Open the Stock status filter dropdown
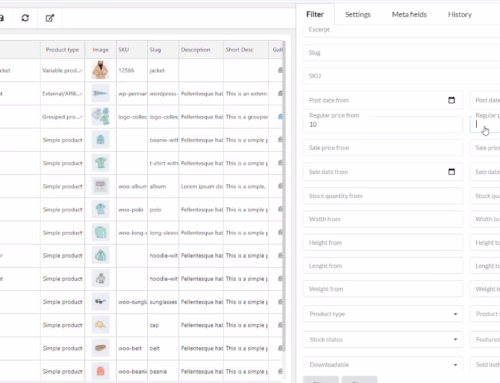Screen dimensions: 500x383 (383, 339)
